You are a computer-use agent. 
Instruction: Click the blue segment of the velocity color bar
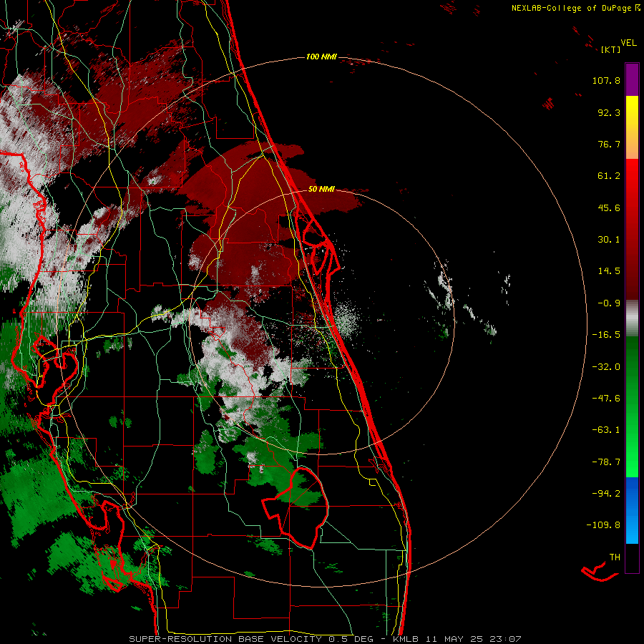[632, 510]
